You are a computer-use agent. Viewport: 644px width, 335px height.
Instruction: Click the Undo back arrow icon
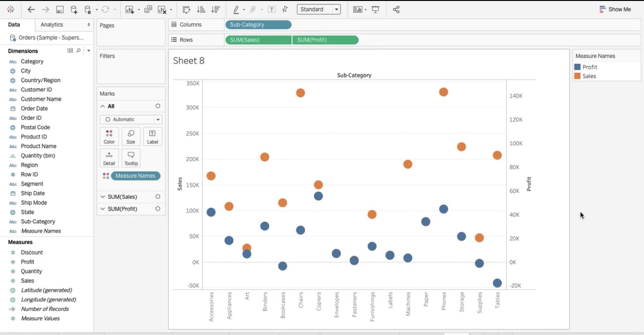pyautogui.click(x=31, y=9)
